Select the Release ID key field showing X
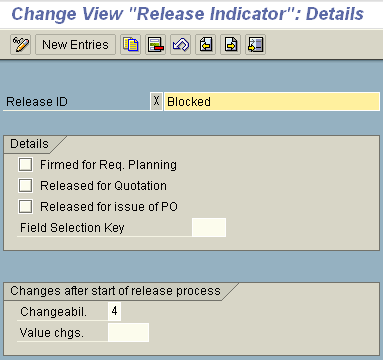This screenshot has height=360, width=383. pyautogui.click(x=156, y=101)
